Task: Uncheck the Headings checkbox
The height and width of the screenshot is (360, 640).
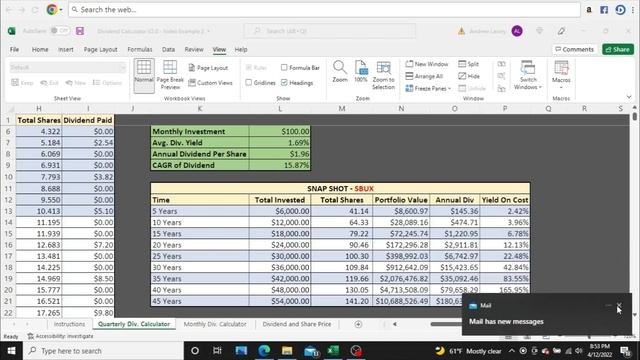Action: click(x=284, y=82)
